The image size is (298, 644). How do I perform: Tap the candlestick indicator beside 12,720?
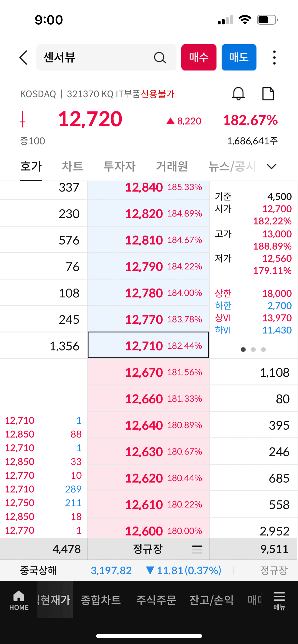(23, 119)
